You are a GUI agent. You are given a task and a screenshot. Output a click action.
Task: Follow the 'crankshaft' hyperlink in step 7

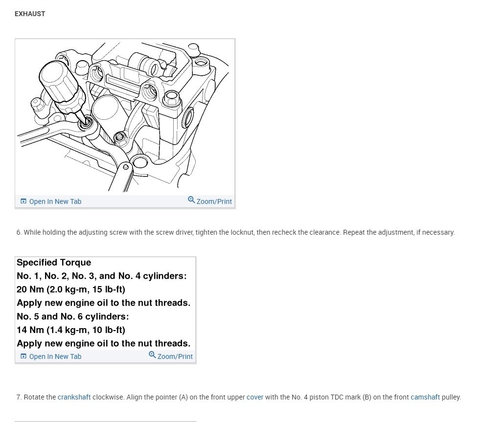tap(74, 397)
